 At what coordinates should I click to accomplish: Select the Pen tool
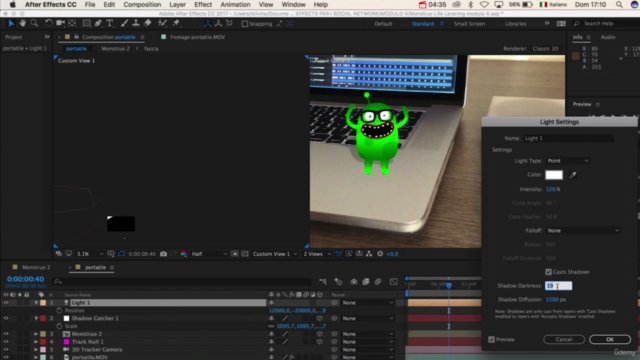98,23
